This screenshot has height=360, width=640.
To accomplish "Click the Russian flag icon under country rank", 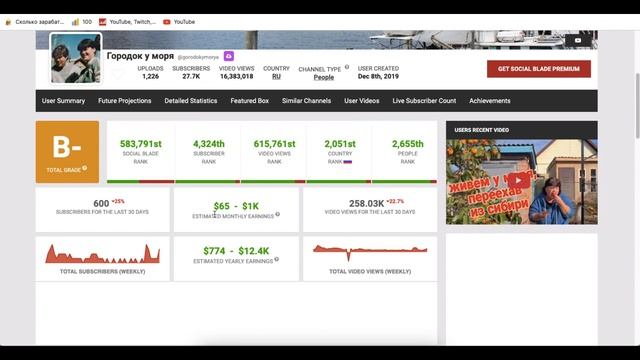I will click(x=347, y=162).
